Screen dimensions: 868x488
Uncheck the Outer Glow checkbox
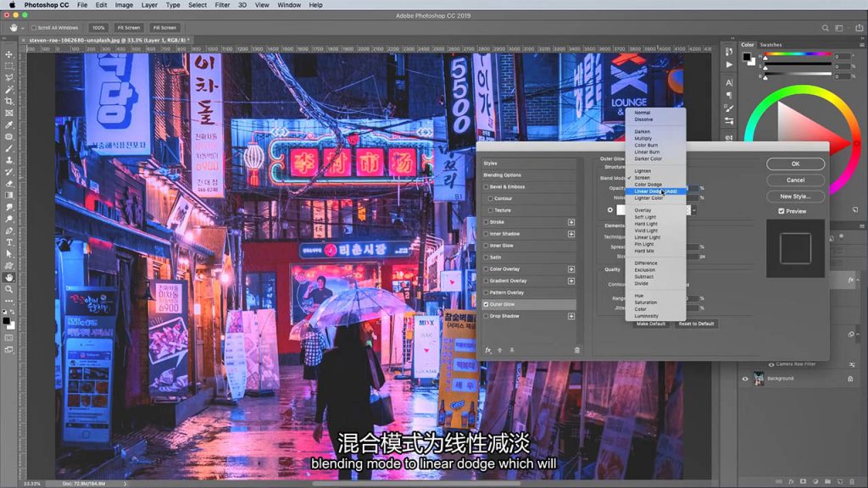pos(486,304)
